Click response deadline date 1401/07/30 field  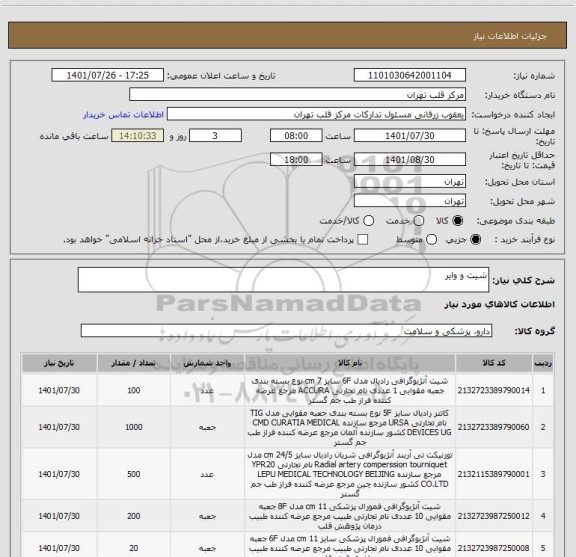[x=410, y=136]
